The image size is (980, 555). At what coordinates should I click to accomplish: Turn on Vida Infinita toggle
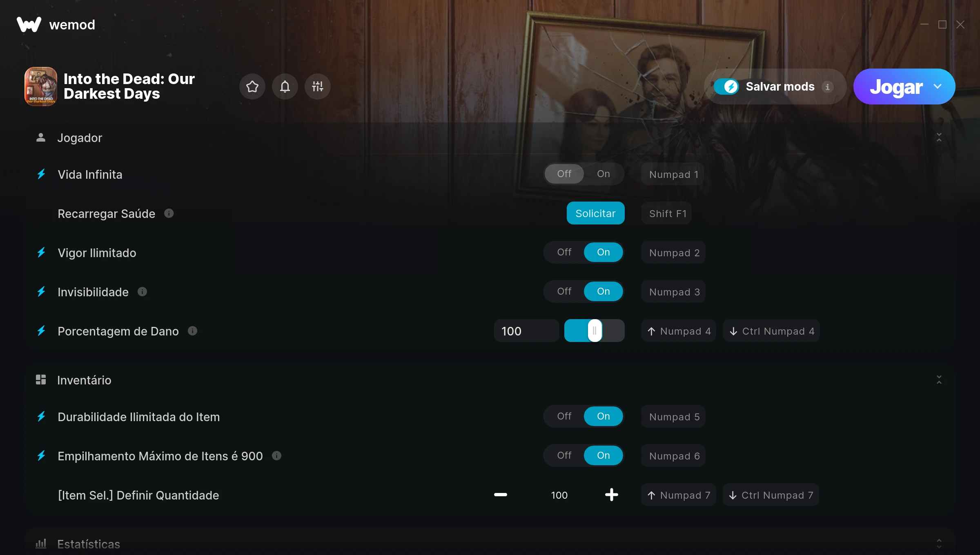(x=603, y=174)
